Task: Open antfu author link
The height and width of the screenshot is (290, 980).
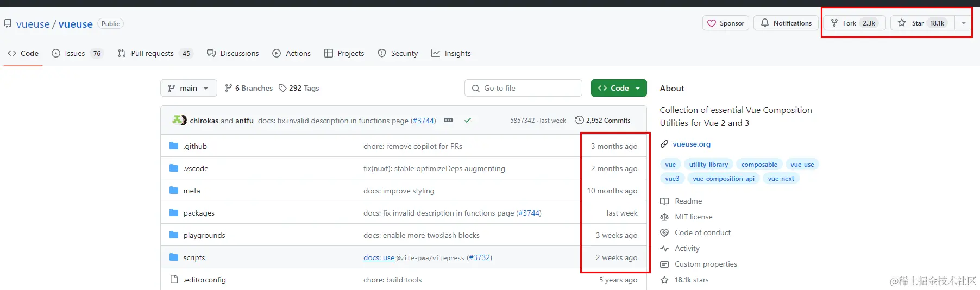Action: click(x=244, y=121)
